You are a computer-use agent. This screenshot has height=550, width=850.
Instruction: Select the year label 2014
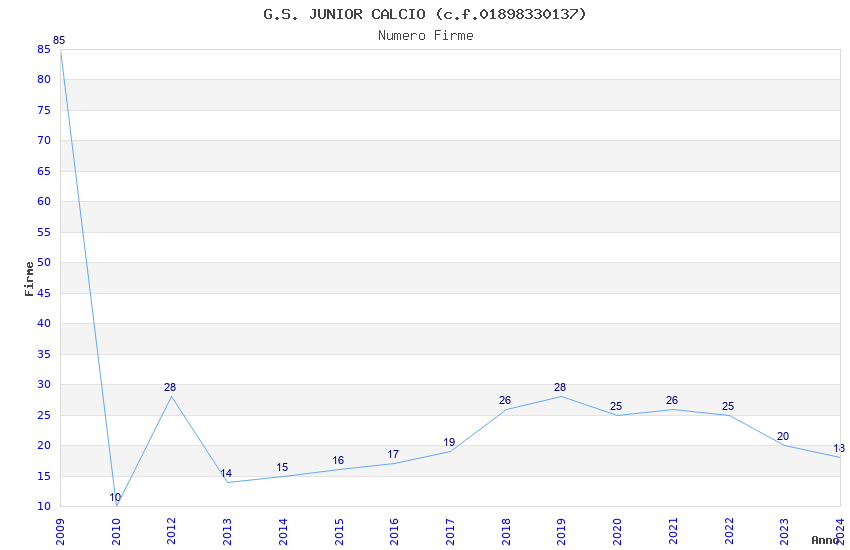[284, 531]
